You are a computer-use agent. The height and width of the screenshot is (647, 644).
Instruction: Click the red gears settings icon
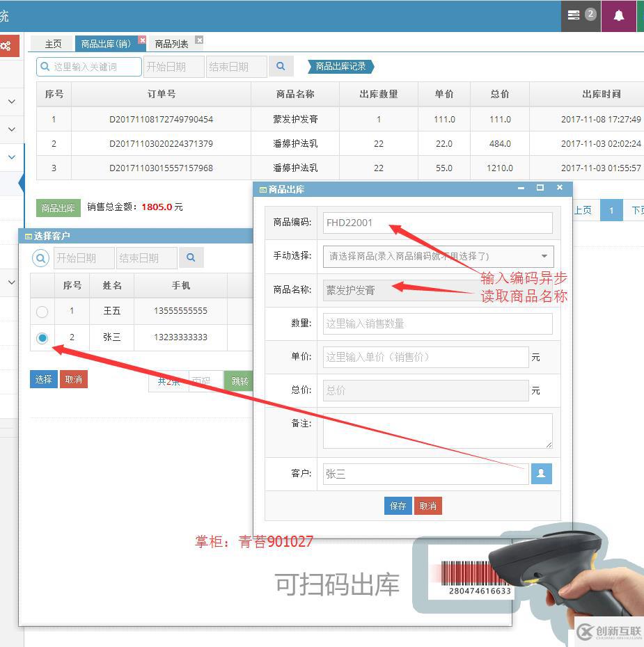click(6, 46)
